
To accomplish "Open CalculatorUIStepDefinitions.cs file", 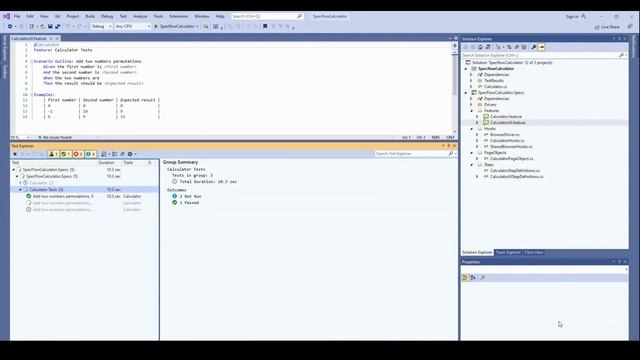I will click(x=516, y=177).
